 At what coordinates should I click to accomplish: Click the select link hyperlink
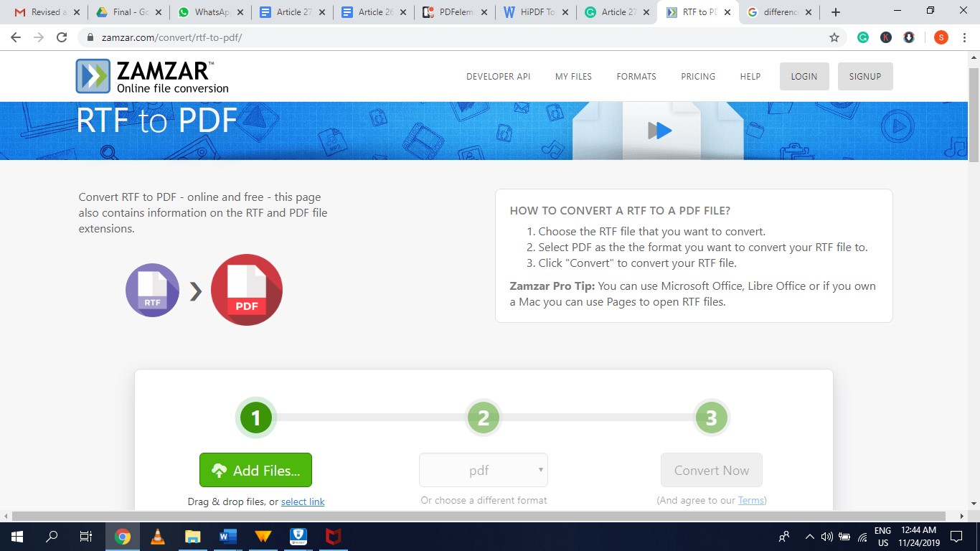[x=303, y=502]
